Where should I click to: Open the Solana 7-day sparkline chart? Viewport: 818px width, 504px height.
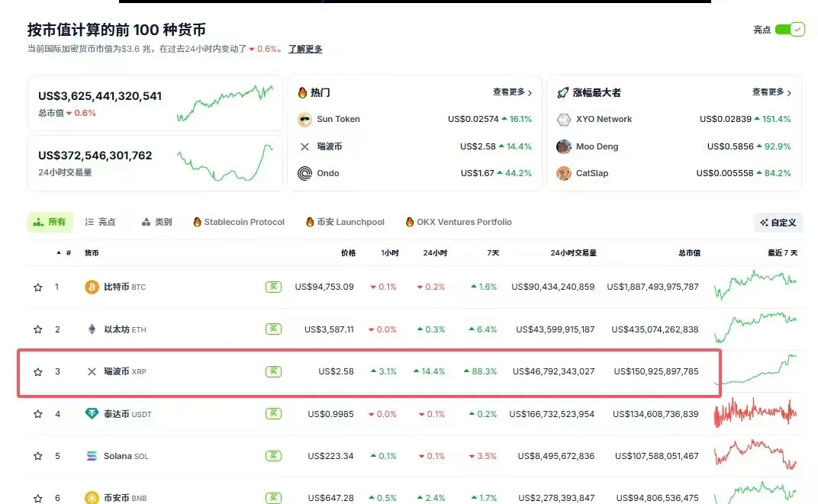coord(755,454)
